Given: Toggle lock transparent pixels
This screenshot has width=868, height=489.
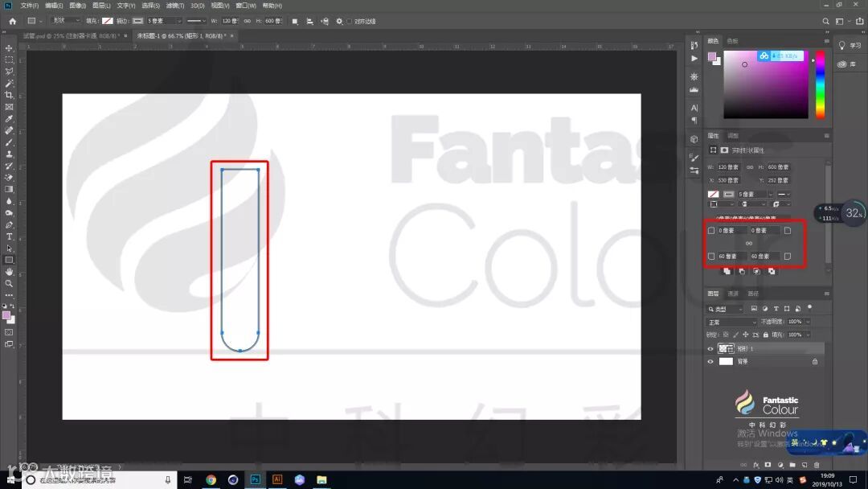Looking at the screenshot, I should tap(726, 335).
